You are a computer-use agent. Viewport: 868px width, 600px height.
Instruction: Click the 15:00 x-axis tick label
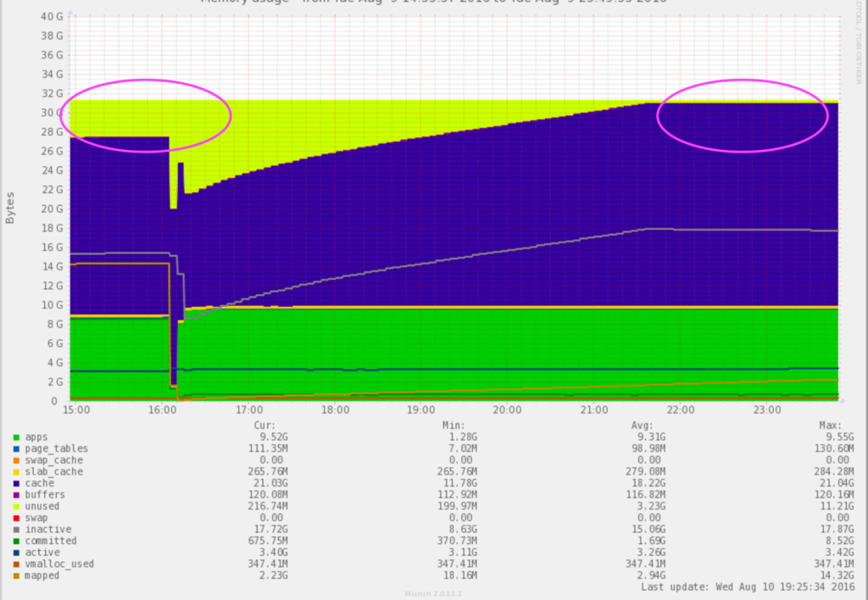(x=76, y=410)
